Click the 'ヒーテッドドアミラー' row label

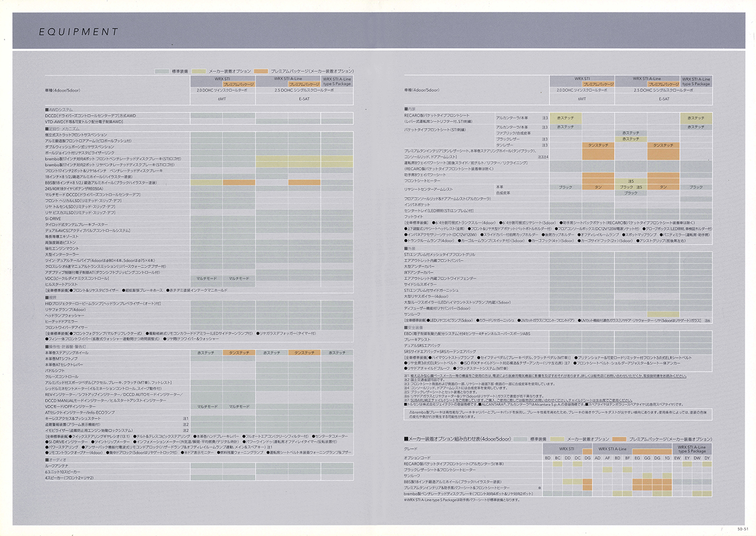coord(61,322)
